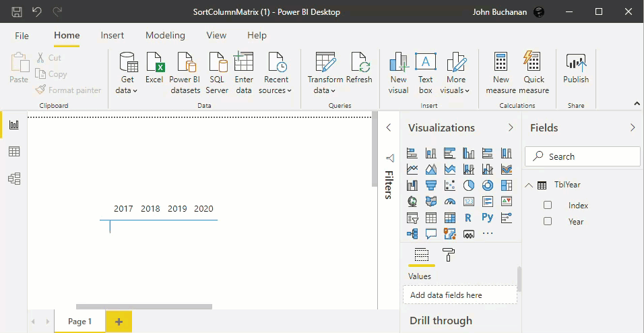Select the Slicer visual
Screen dimensions: 644x333
pos(412,218)
